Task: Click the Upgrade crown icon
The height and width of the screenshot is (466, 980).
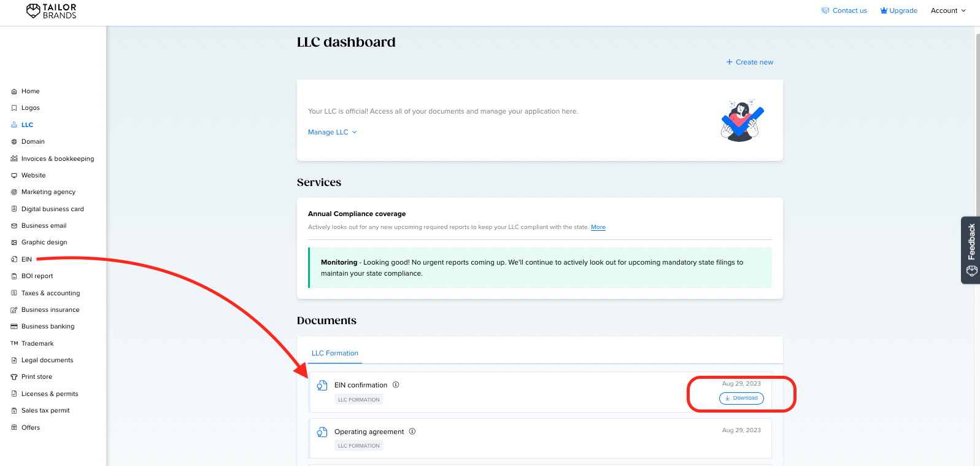Action: click(884, 10)
